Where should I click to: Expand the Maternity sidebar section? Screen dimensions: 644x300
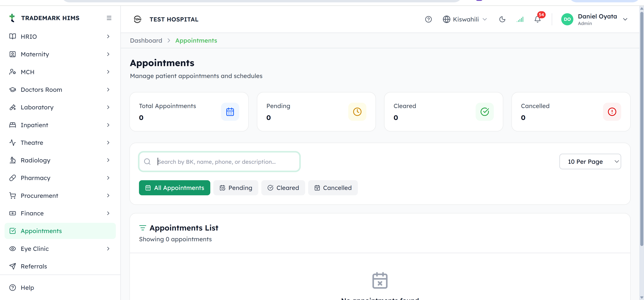tap(60, 54)
